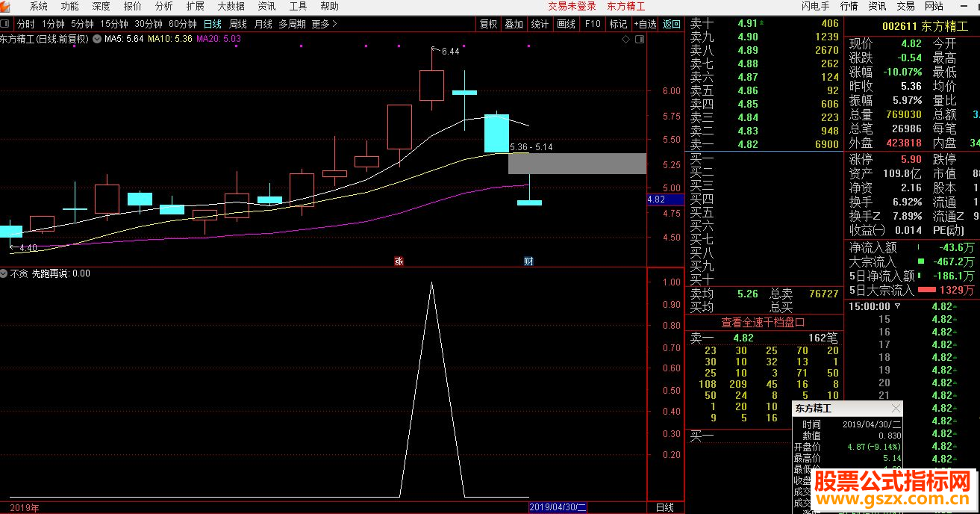Click the 复权 toolbar button

[489, 24]
